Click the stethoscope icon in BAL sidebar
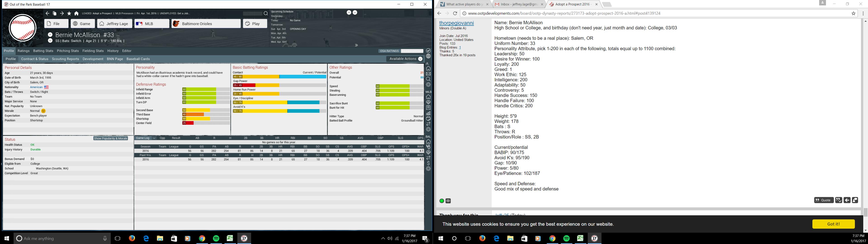 pyautogui.click(x=428, y=147)
